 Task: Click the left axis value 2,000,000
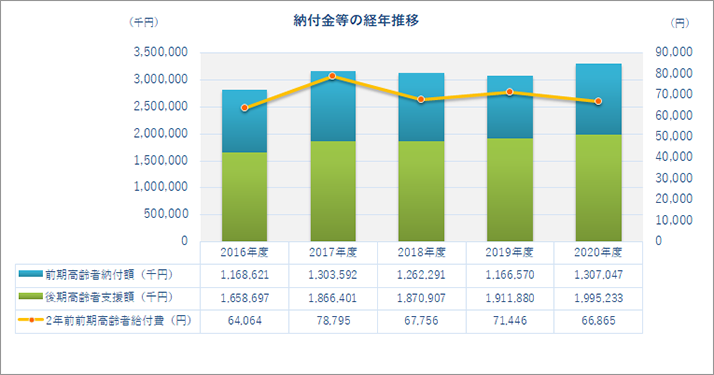[x=161, y=133]
